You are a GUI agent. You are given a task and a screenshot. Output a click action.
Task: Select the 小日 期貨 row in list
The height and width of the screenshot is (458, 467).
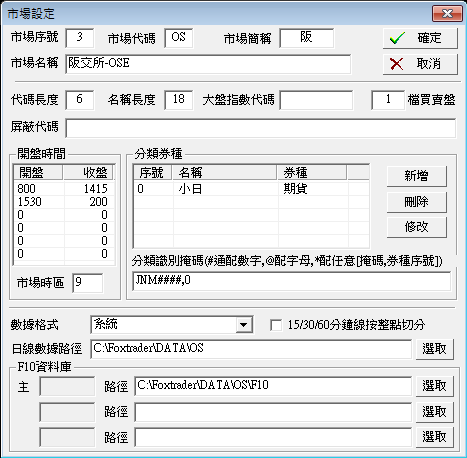pyautogui.click(x=251, y=189)
